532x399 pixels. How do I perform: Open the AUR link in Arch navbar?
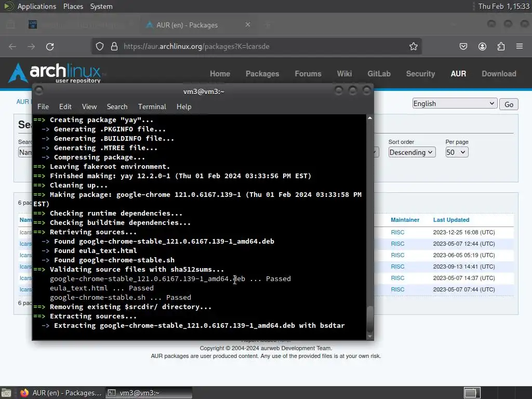(x=458, y=74)
